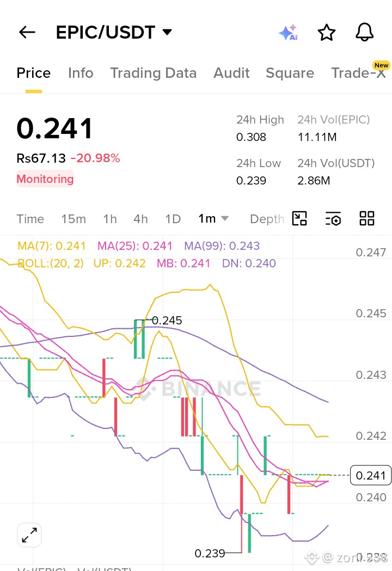This screenshot has width=392, height=571.
Task: Open the Trade-X tab marked New
Action: coord(358,73)
